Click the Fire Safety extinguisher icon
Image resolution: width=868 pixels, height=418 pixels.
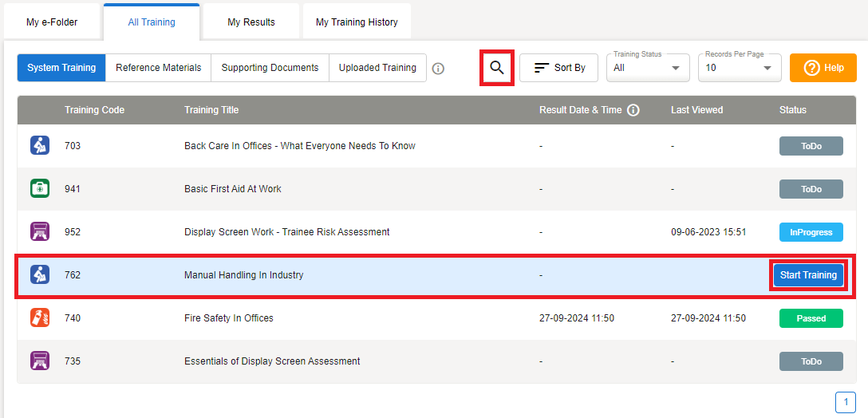(x=40, y=318)
